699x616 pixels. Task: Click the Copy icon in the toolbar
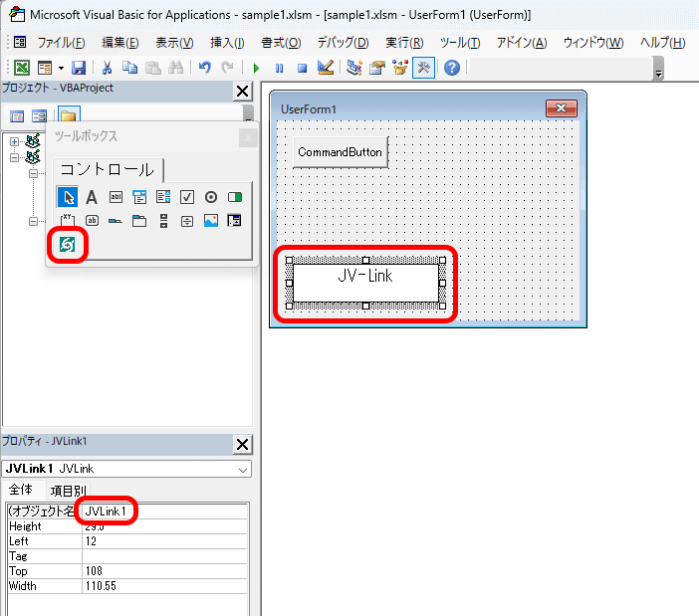pyautogui.click(x=129, y=68)
